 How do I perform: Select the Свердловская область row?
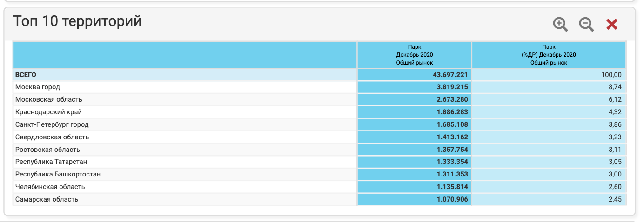point(52,137)
